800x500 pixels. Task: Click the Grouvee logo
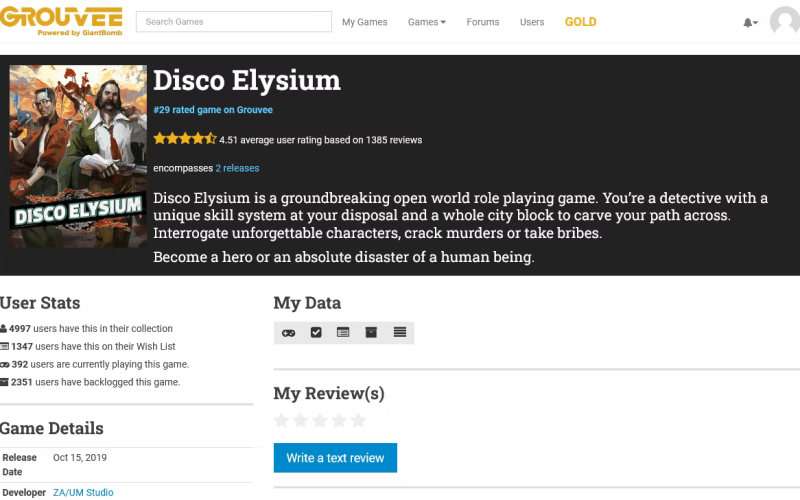point(61,21)
